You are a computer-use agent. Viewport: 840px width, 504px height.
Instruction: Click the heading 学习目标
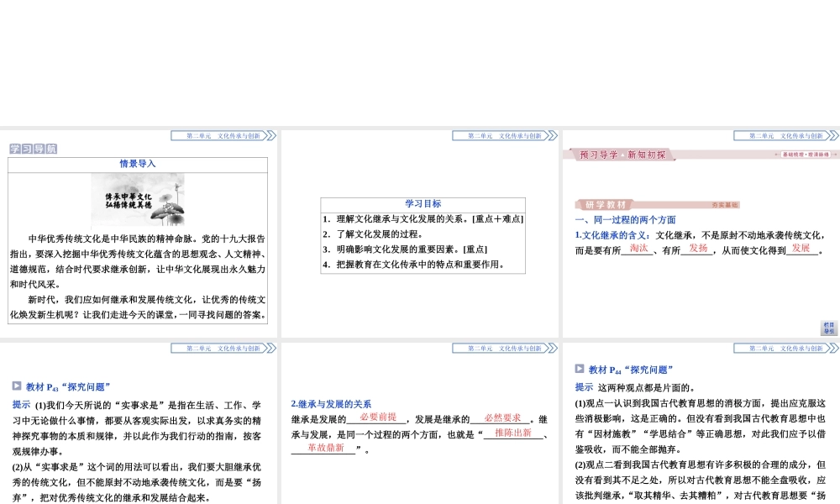click(x=423, y=203)
